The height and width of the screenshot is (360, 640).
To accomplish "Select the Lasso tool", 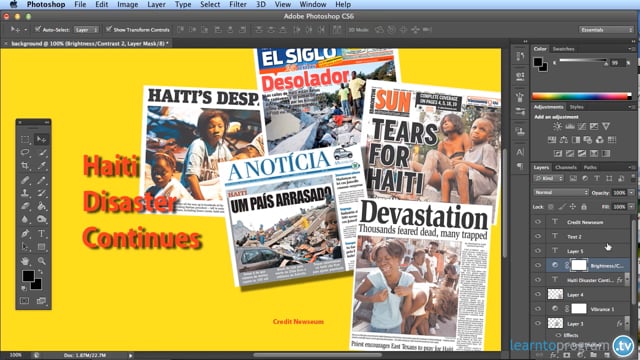I will [x=25, y=153].
